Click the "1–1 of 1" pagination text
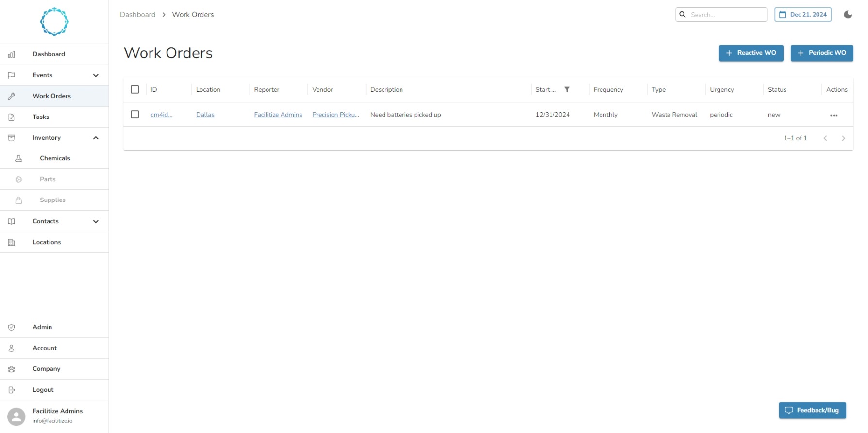 pyautogui.click(x=795, y=138)
